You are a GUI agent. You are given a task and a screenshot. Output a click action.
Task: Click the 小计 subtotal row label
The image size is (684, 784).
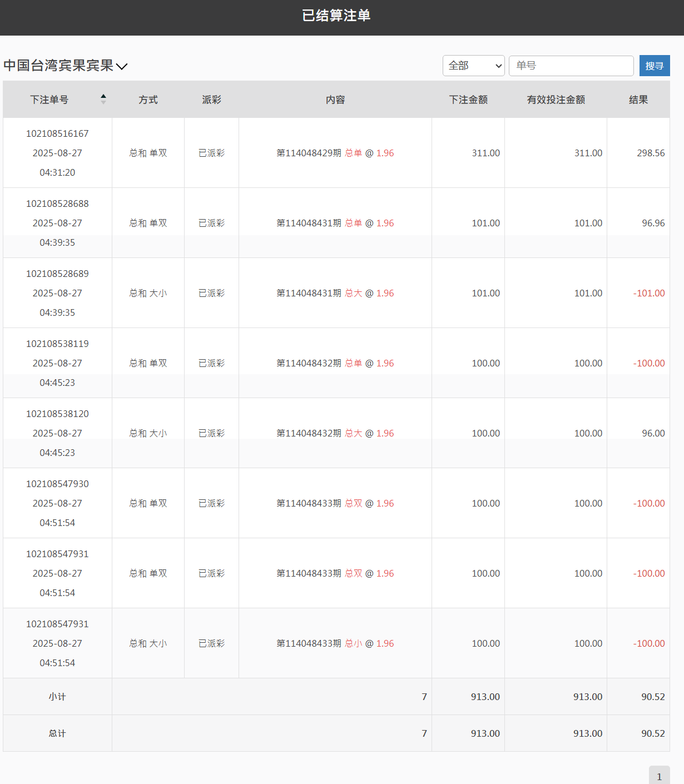[x=57, y=696]
